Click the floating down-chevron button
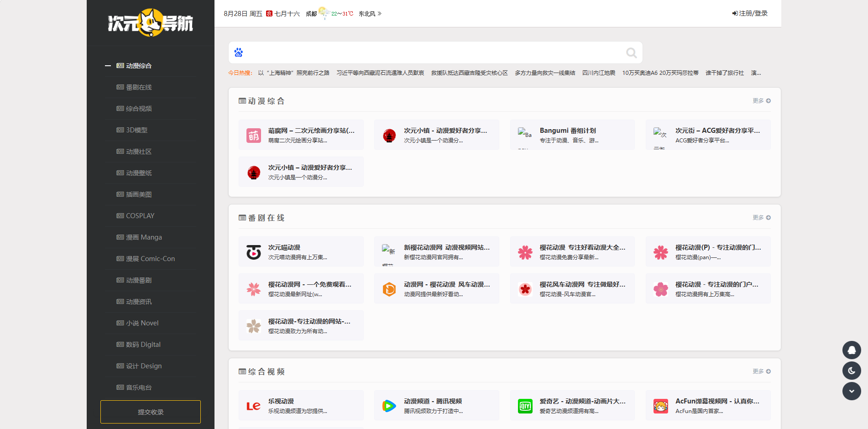Viewport: 868px width, 429px height. pyautogui.click(x=852, y=391)
